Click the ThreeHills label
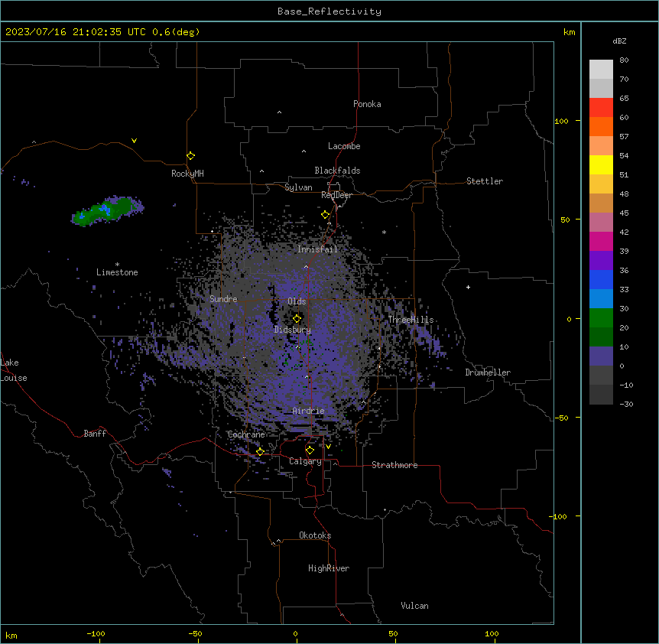 click(x=411, y=320)
